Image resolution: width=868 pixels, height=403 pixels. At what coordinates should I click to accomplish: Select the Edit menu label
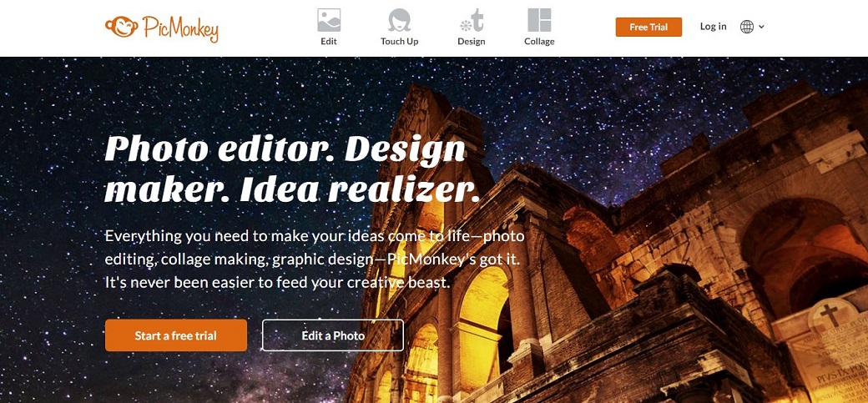(x=329, y=42)
